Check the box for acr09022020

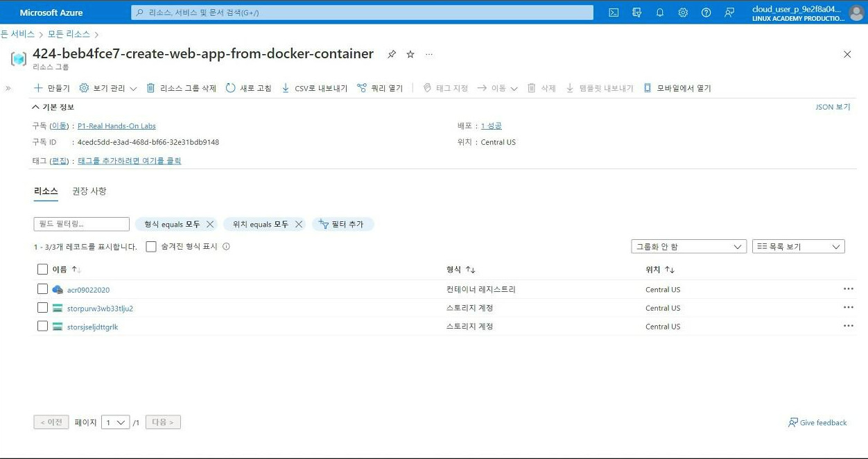42,289
